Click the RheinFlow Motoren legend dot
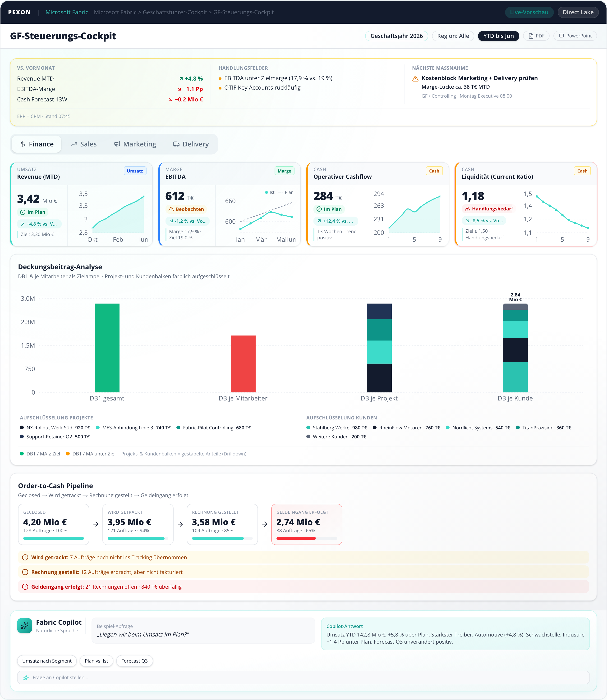The height and width of the screenshot is (700, 607). click(x=375, y=427)
